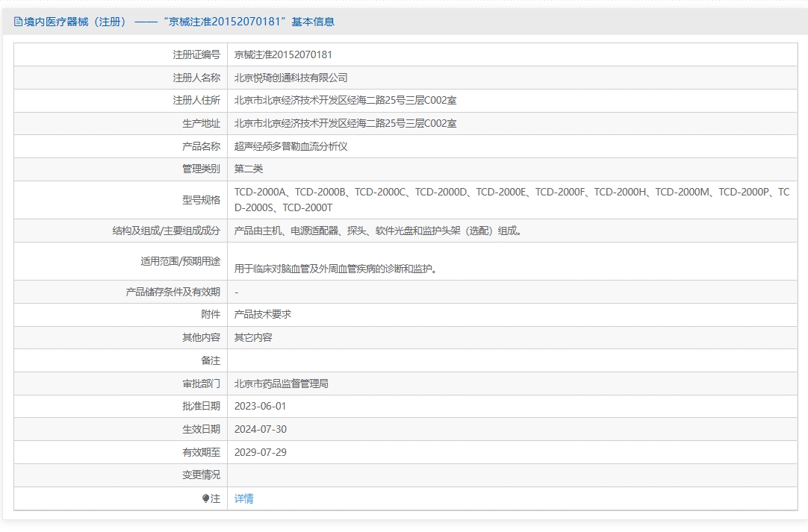The image size is (808, 532).
Task: Click the 备注 label
Action: (x=211, y=360)
